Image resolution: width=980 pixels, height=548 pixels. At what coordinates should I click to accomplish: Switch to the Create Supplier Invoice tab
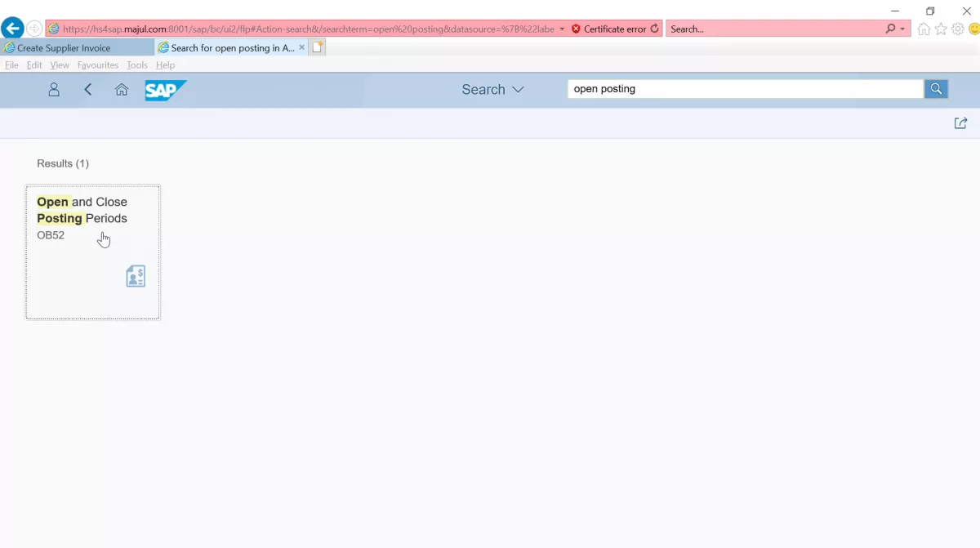(77, 48)
